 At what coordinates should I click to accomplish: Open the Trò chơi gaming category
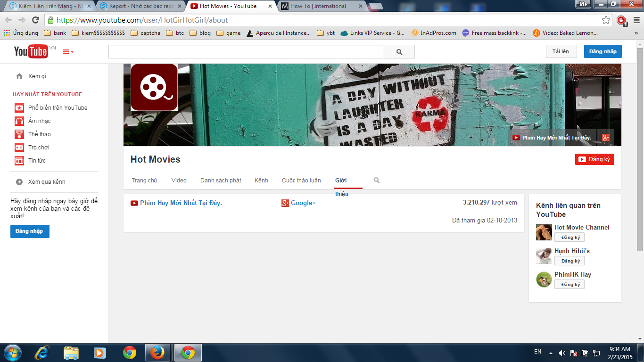[32, 148]
